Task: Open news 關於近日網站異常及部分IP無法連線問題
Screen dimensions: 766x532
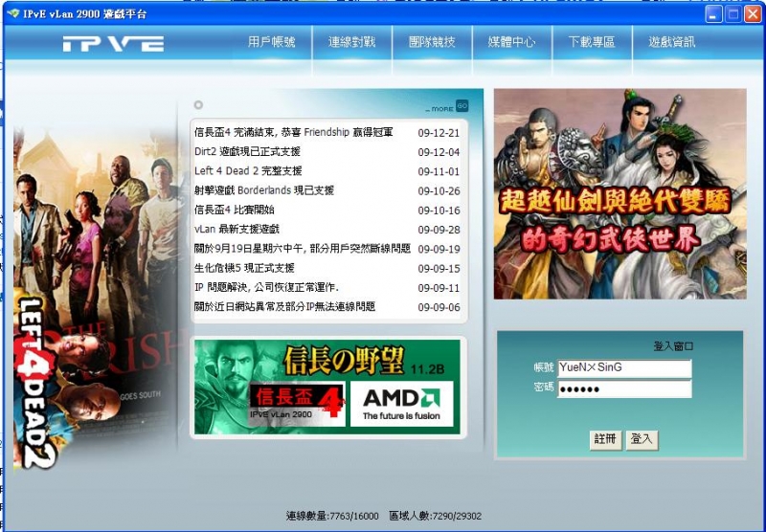Action: point(284,306)
